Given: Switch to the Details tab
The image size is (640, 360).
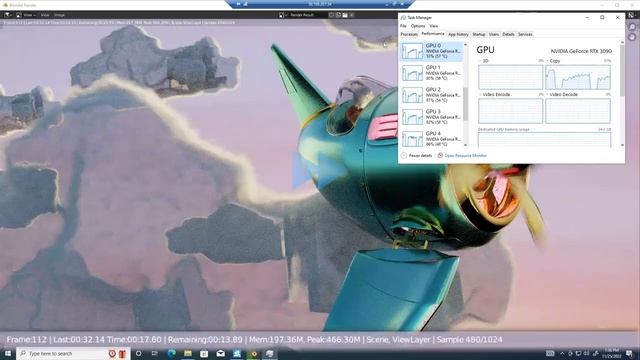Looking at the screenshot, I should point(508,34).
